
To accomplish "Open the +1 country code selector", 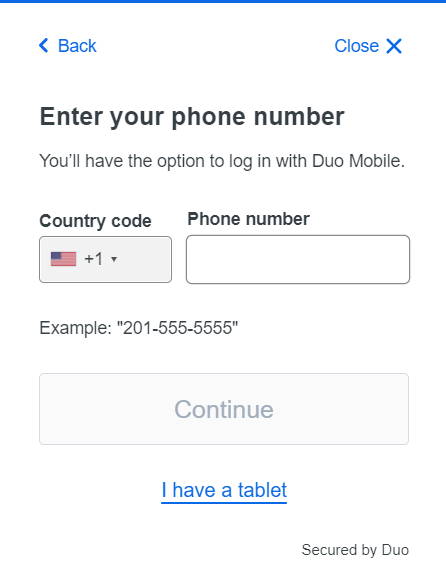I will 105,259.
